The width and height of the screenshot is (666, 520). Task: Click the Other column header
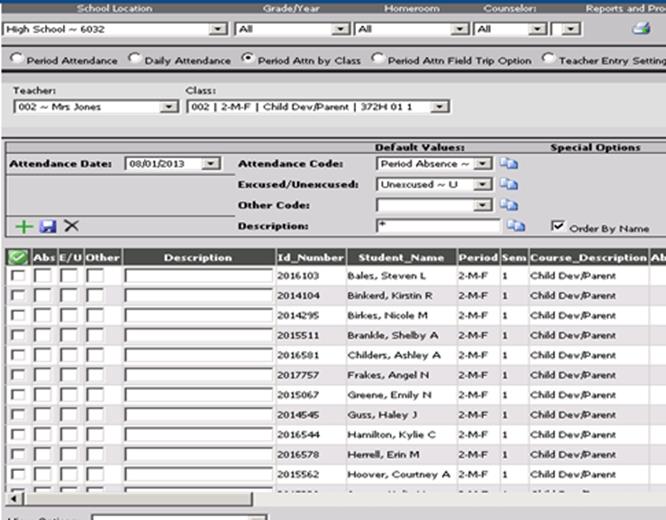tap(102, 257)
